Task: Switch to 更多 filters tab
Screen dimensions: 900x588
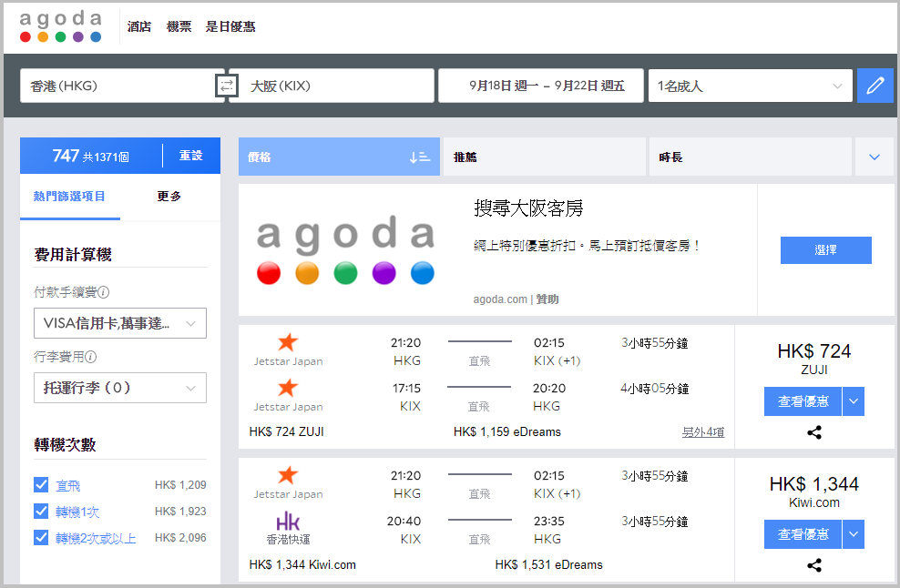Action: point(169,197)
